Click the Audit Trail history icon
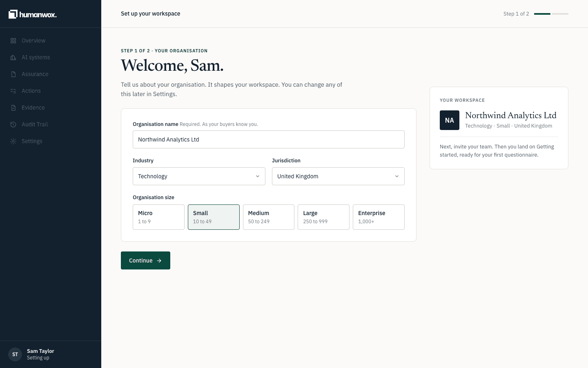Viewport: 588px width, 368px height. (13, 124)
